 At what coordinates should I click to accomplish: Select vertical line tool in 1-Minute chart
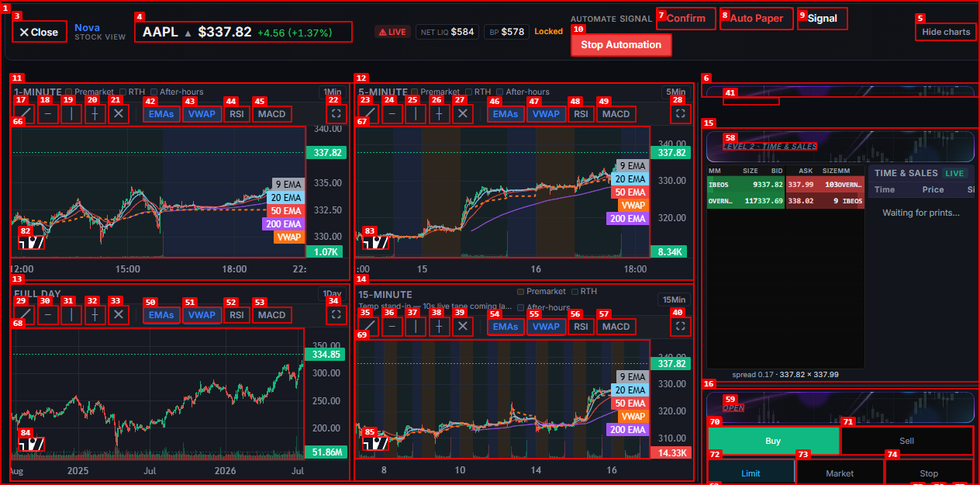pyautogui.click(x=71, y=113)
